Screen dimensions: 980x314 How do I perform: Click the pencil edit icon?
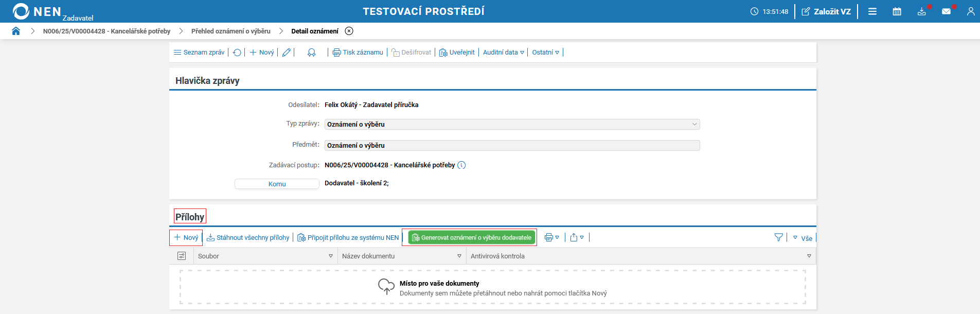pyautogui.click(x=287, y=53)
